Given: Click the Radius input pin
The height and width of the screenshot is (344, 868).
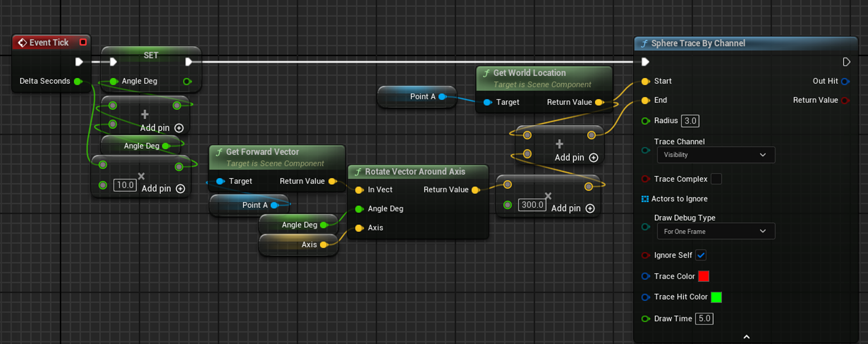Looking at the screenshot, I should click(x=645, y=121).
